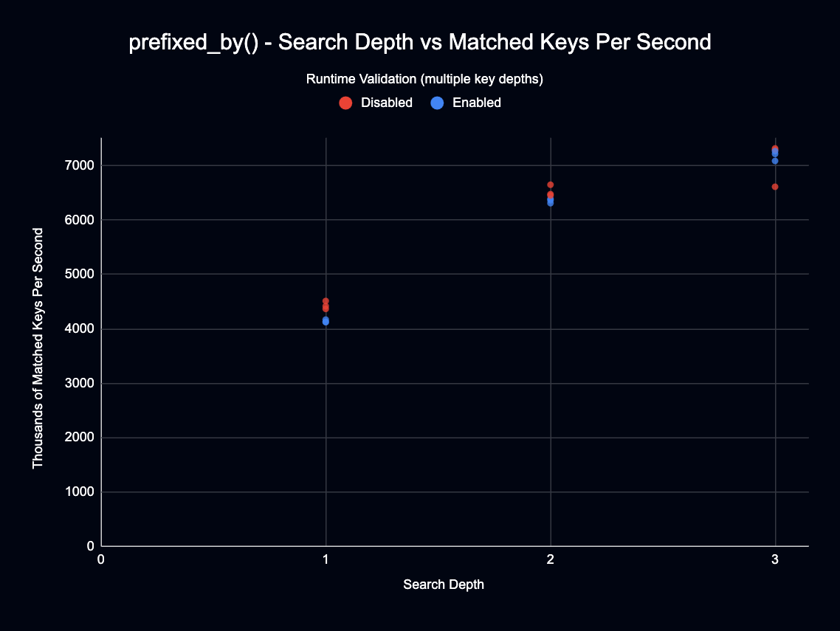Click the y-axis tick value 5000
The image size is (840, 631).
click(79, 275)
